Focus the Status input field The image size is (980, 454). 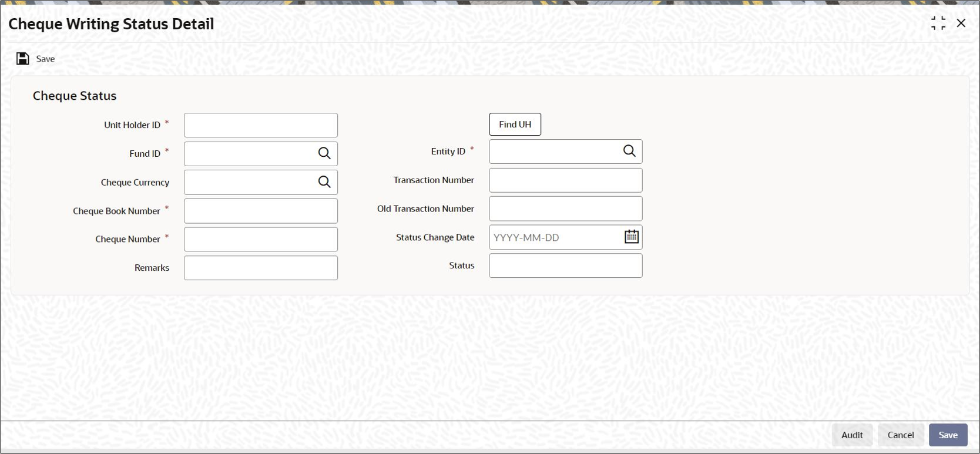(x=566, y=265)
